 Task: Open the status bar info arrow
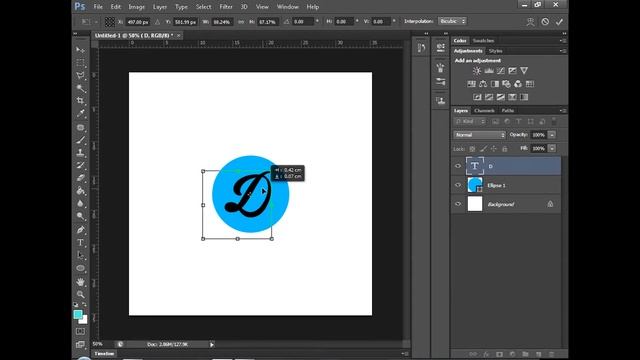point(212,344)
